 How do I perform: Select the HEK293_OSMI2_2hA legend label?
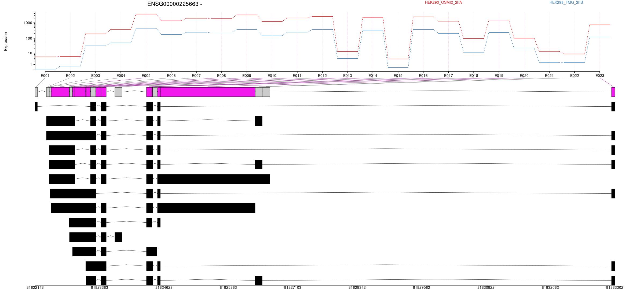click(443, 2)
